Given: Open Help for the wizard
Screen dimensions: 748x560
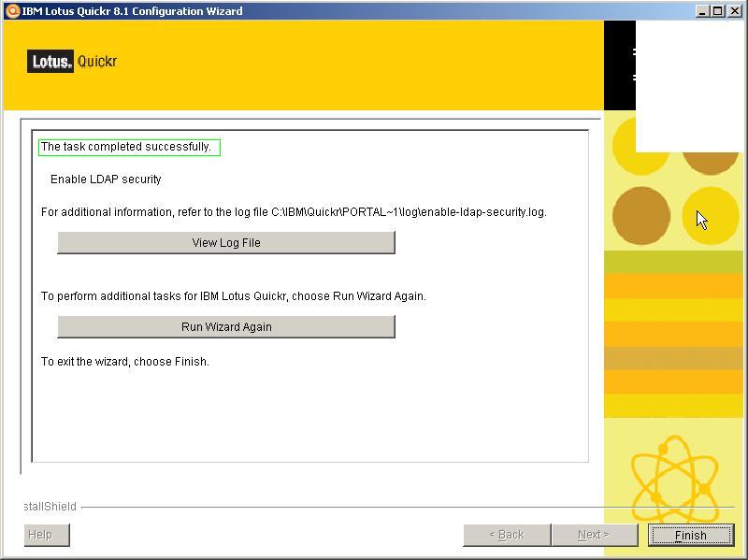Looking at the screenshot, I should [47, 535].
